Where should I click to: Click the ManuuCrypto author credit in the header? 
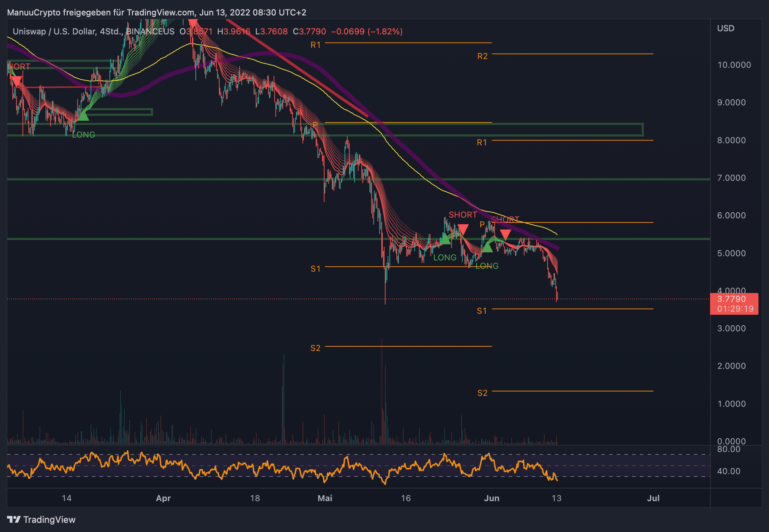click(34, 13)
